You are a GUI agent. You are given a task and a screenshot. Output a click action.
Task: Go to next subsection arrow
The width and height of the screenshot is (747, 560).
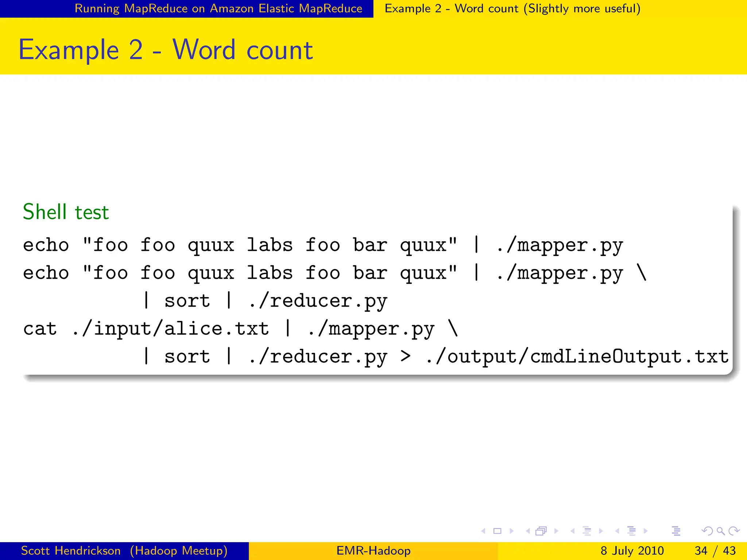[x=601, y=531]
